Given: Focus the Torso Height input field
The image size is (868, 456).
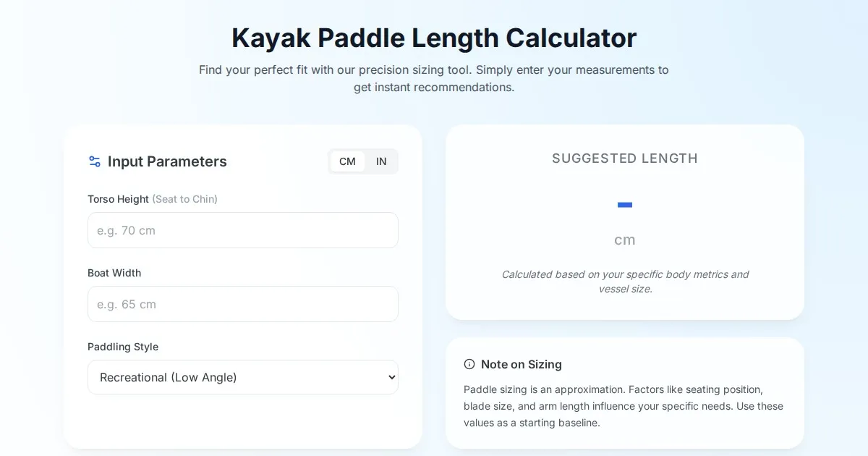Looking at the screenshot, I should pyautogui.click(x=242, y=230).
